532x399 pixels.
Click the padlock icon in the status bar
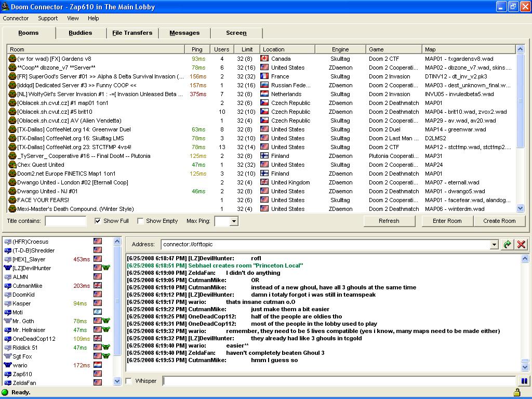tap(517, 392)
